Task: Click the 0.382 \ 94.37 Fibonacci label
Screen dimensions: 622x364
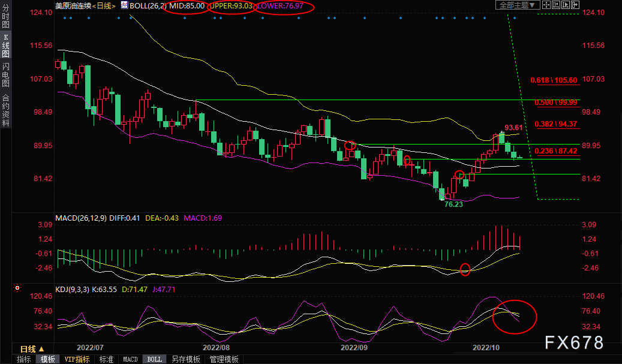Action: 556,124
